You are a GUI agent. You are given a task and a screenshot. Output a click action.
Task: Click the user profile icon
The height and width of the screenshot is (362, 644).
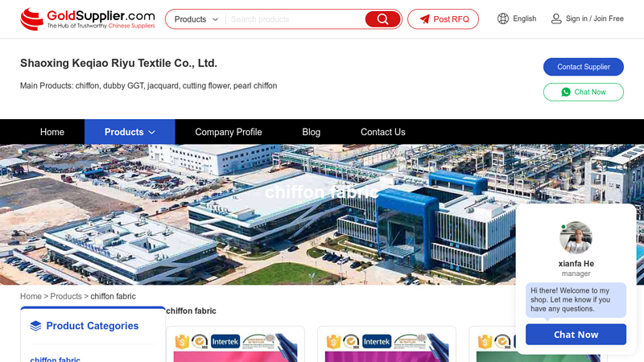coord(556,19)
